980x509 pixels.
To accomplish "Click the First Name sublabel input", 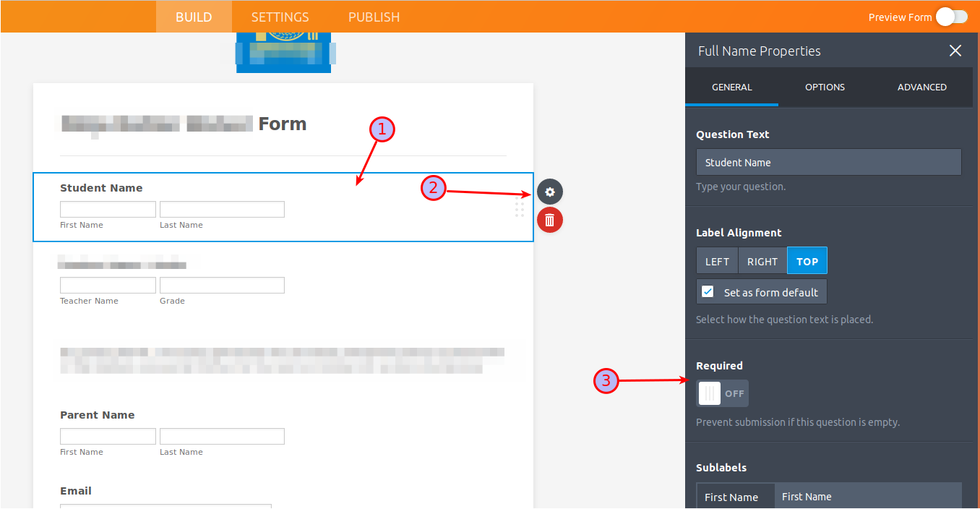I will 868,497.
